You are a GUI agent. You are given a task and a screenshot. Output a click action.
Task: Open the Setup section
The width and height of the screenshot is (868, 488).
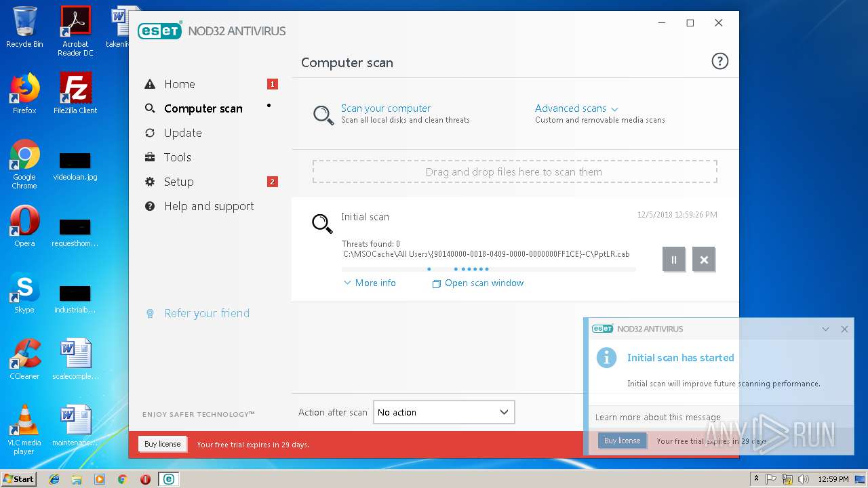click(178, 182)
